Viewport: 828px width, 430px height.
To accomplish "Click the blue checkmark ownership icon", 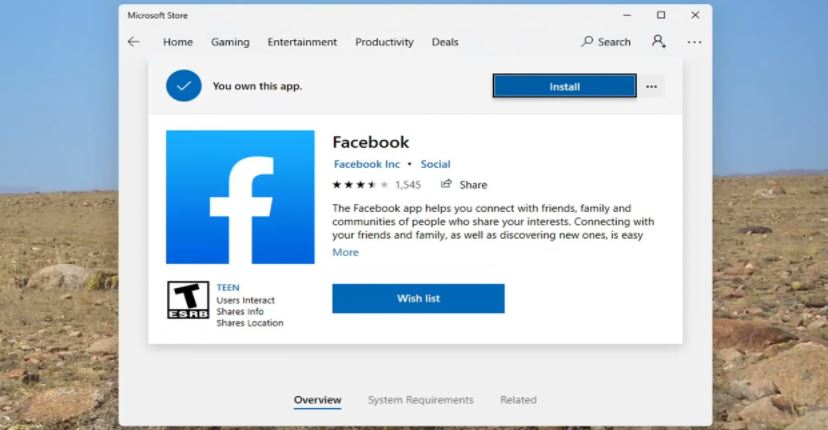I will (x=184, y=86).
